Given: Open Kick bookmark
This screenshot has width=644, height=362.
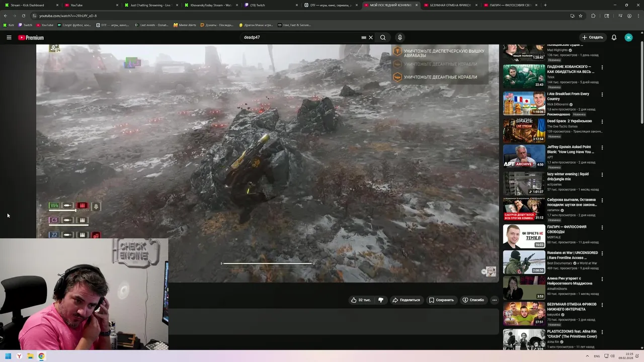Looking at the screenshot, I should click(9, 25).
